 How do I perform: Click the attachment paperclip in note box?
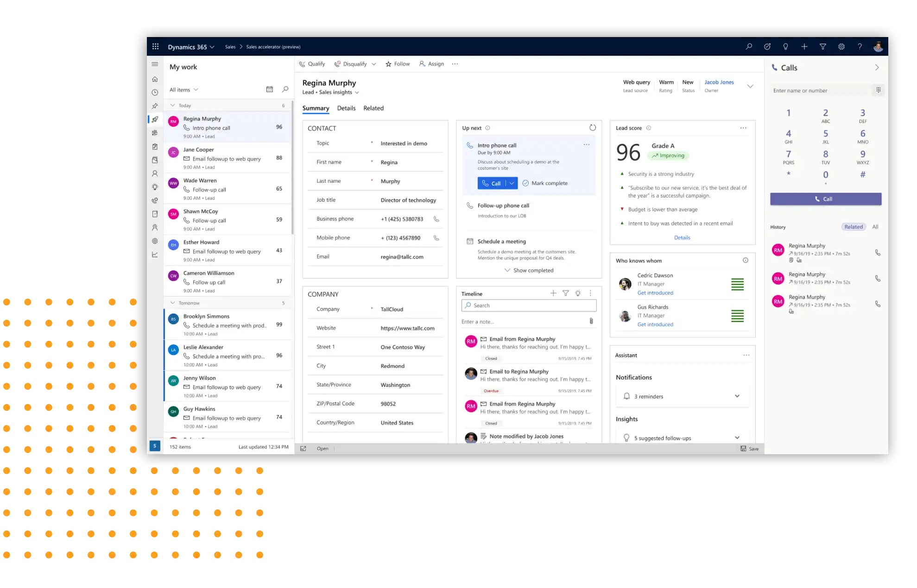[591, 321]
